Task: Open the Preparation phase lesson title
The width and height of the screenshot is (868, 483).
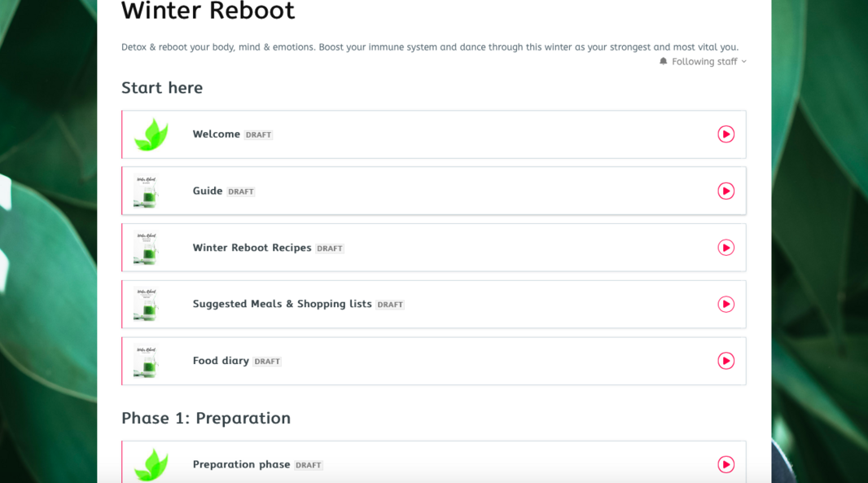Action: pyautogui.click(x=241, y=464)
